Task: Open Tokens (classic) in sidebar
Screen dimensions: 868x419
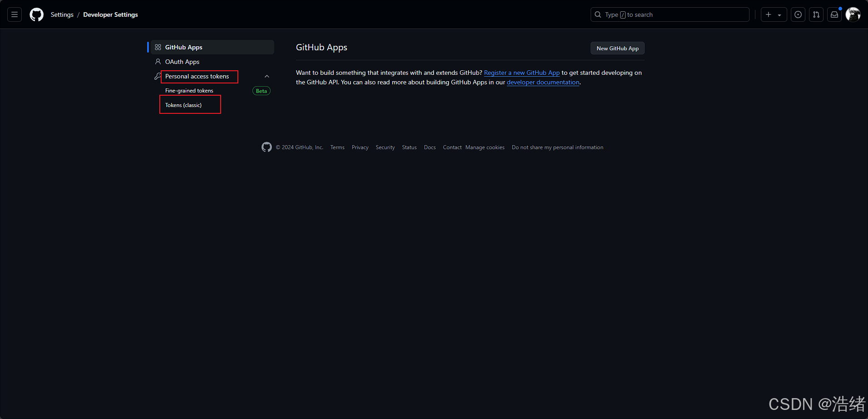Action: click(x=183, y=105)
